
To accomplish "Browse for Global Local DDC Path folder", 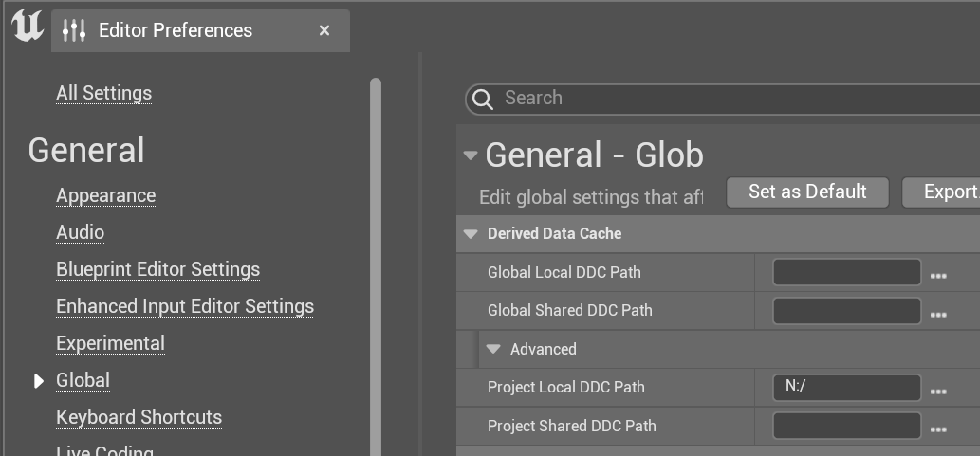I will click(x=938, y=276).
